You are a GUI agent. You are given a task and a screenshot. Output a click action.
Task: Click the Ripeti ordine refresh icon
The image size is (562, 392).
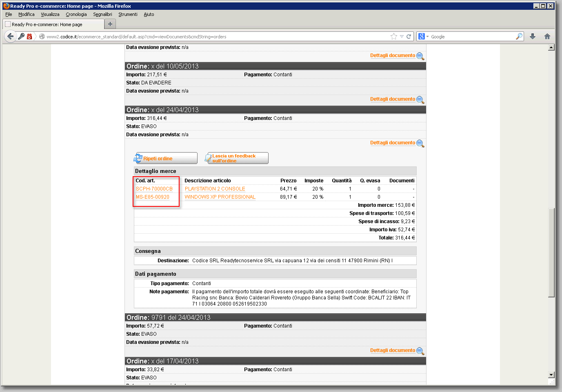[138, 158]
